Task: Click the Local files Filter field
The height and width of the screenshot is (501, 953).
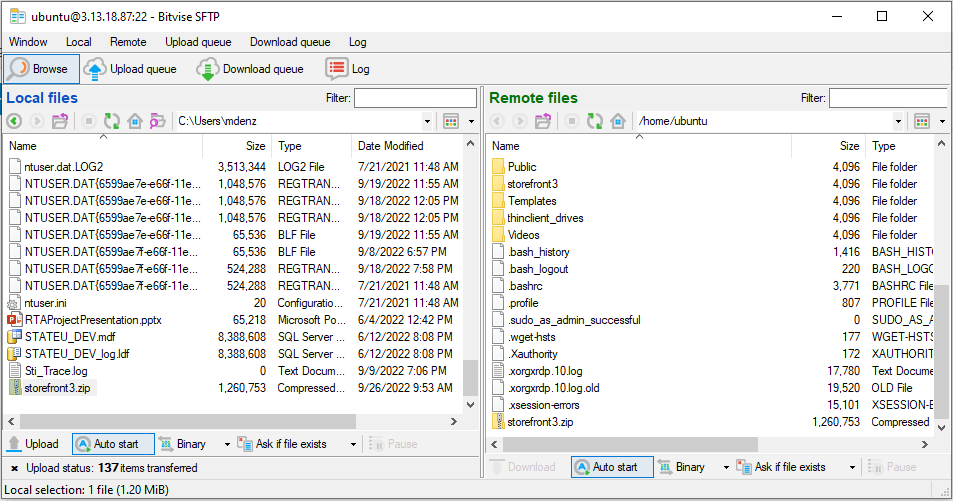Action: 415,98
